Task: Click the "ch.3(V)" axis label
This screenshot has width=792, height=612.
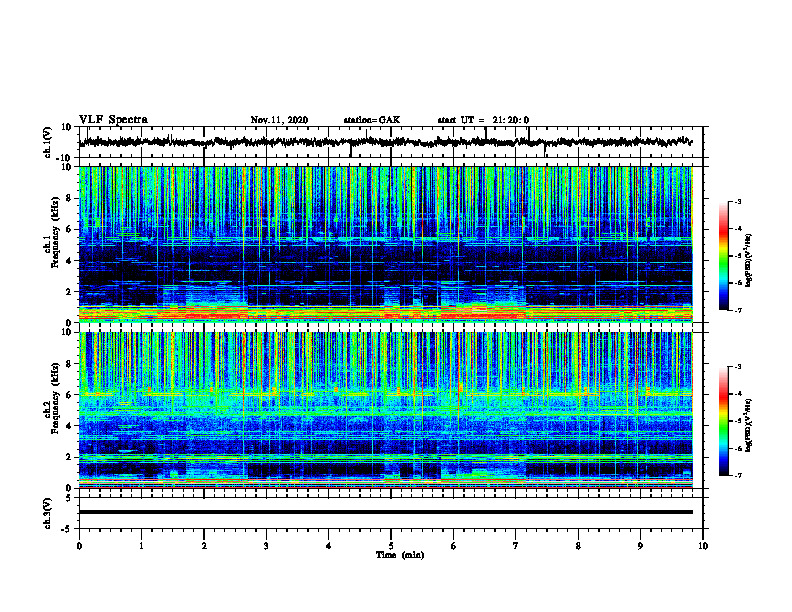Action: pyautogui.click(x=48, y=513)
